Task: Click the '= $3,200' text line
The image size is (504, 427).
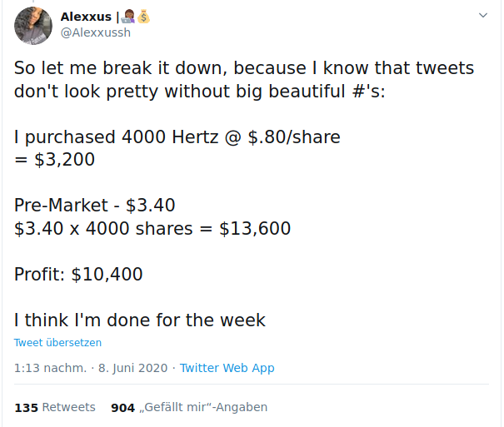Action: pyautogui.click(x=55, y=159)
